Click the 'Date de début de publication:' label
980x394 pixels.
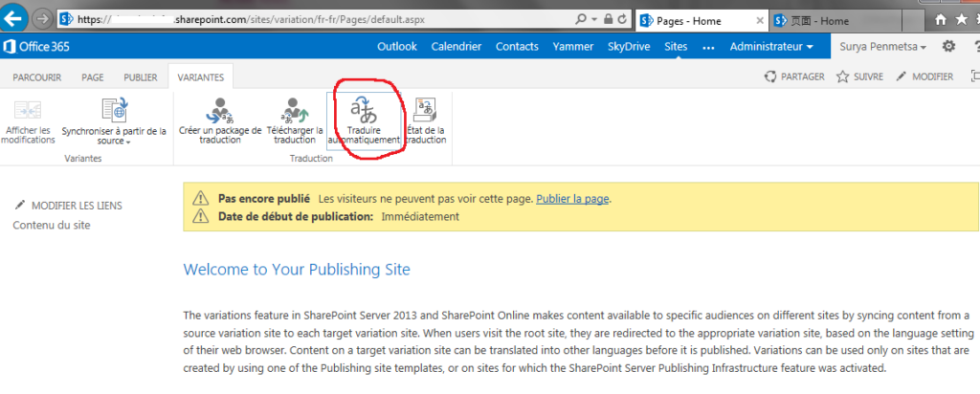tap(296, 217)
